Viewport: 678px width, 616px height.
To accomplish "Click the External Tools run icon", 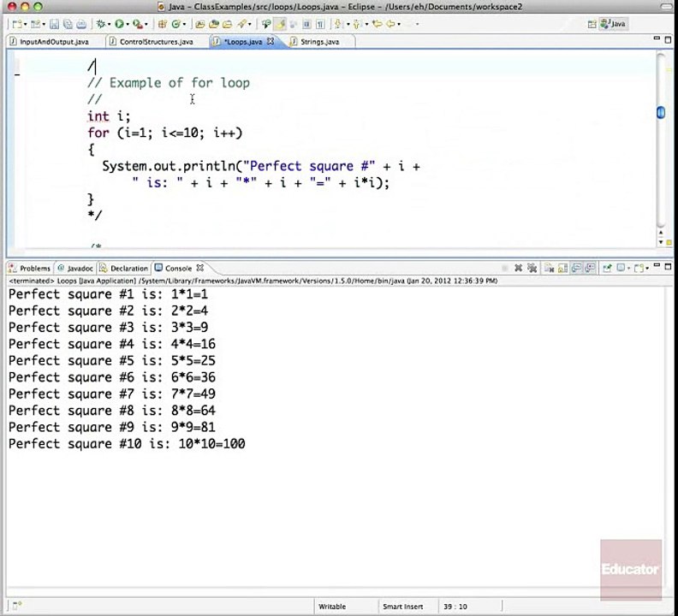I will coord(138,24).
